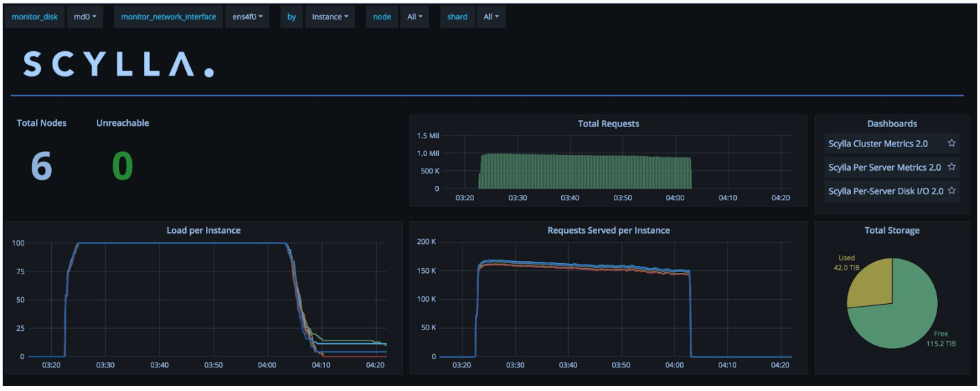Open Scylla Per Server Metrics 2.0 link
The image size is (980, 391).
tap(884, 167)
